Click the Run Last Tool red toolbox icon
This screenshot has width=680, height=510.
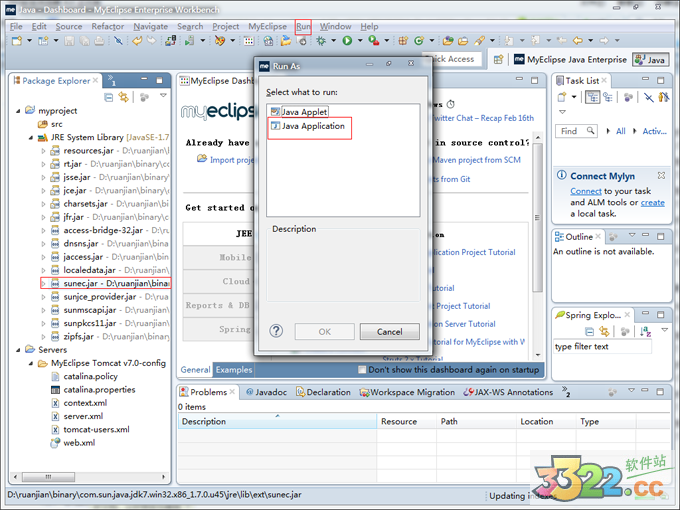373,41
